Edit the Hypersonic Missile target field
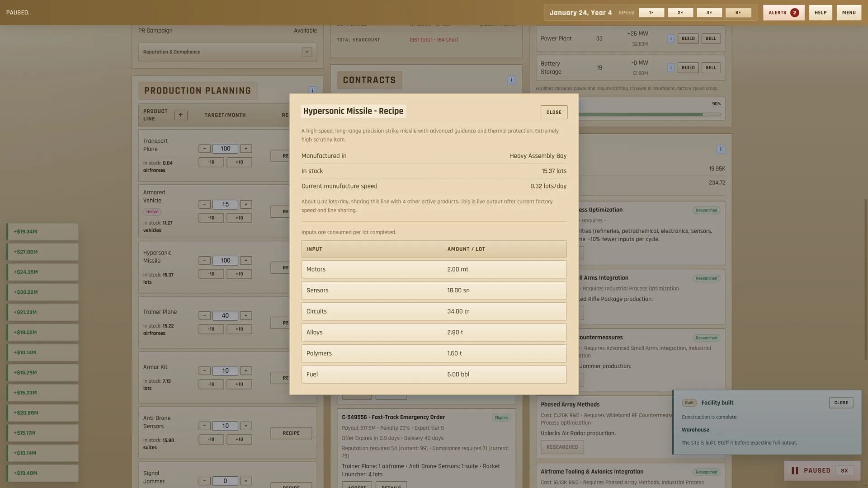The image size is (868, 488). coord(225,260)
